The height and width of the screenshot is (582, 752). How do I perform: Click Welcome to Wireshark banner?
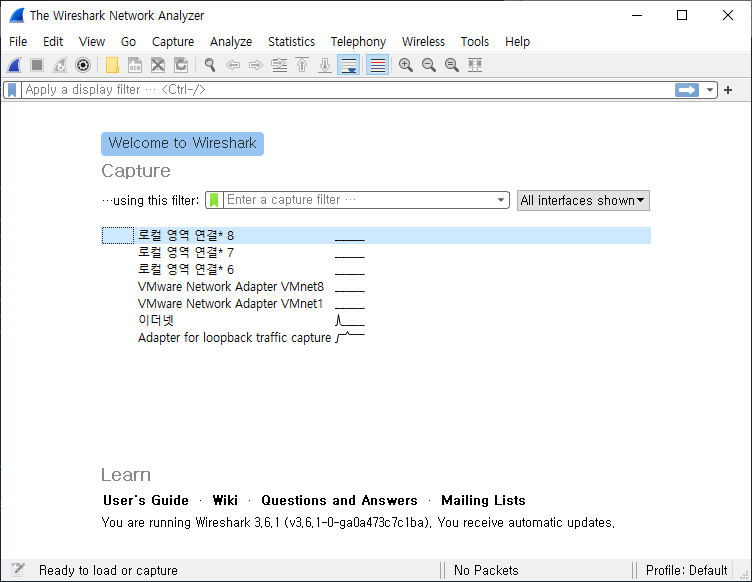point(182,143)
